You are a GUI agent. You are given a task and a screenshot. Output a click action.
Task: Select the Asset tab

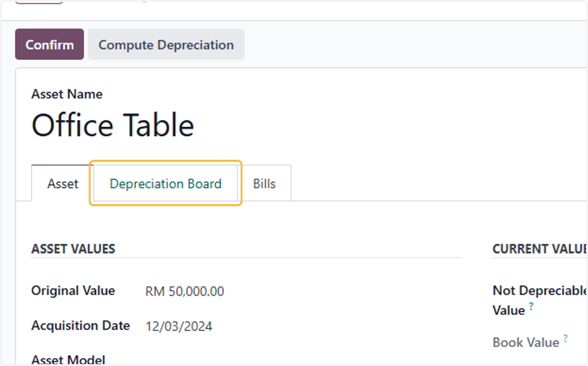tap(63, 184)
